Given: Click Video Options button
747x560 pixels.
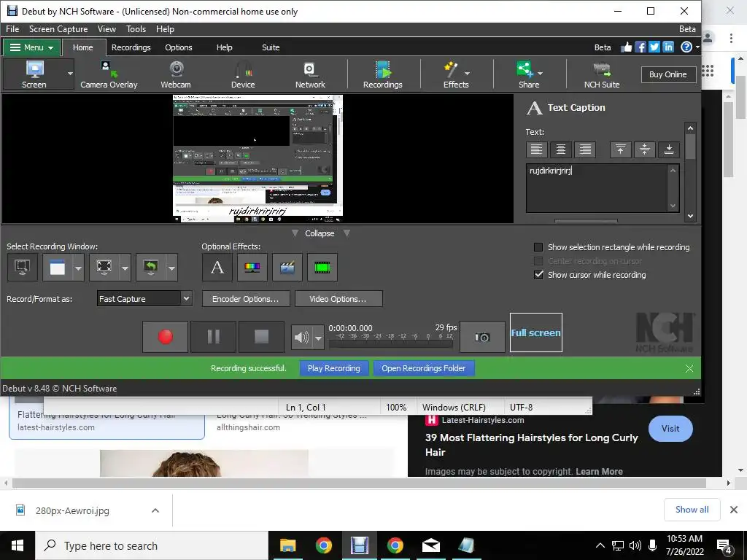Looking at the screenshot, I should tap(338, 298).
